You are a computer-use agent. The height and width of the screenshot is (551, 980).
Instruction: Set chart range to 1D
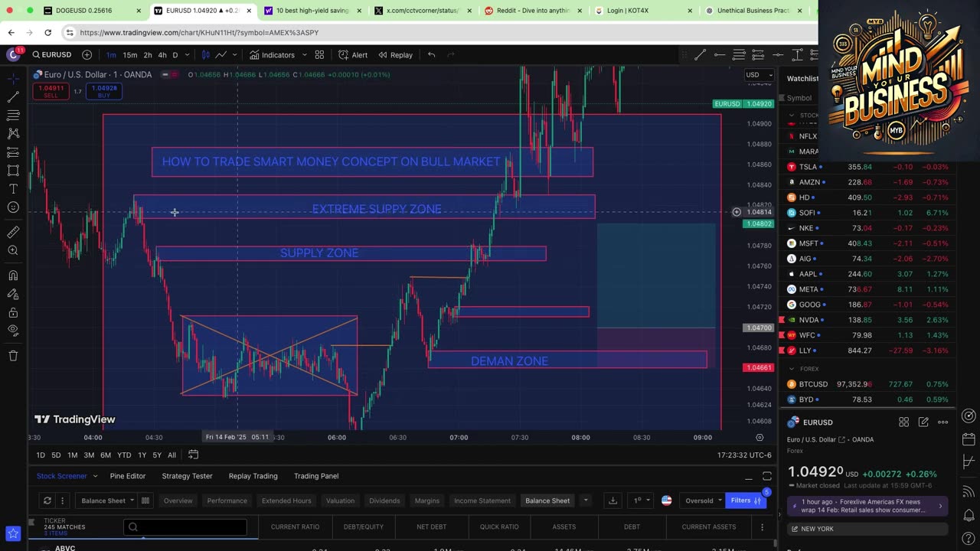(41, 455)
